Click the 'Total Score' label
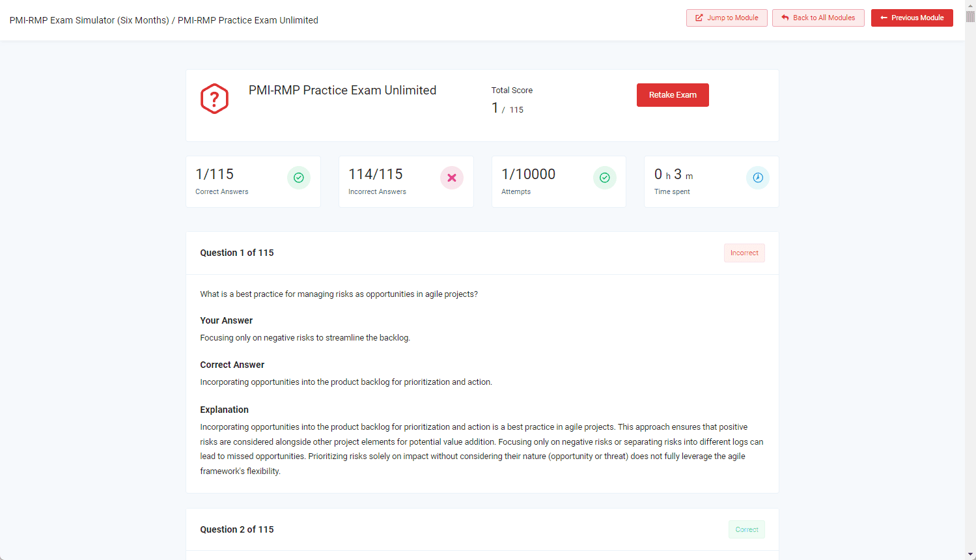The height and width of the screenshot is (560, 976). point(512,91)
